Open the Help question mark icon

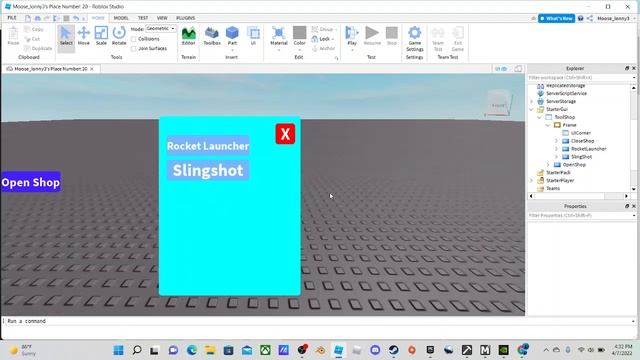click(580, 18)
